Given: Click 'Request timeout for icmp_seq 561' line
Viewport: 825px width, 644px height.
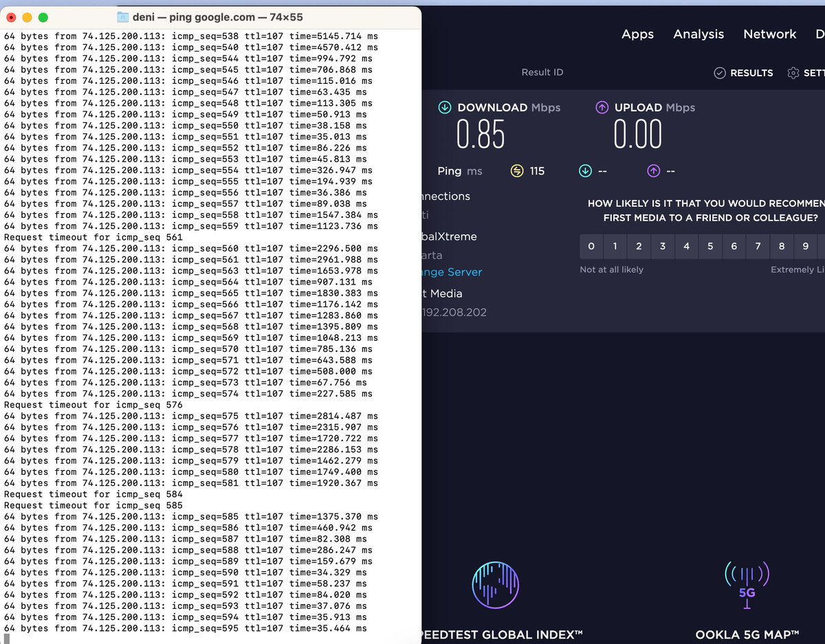Looking at the screenshot, I should click(93, 237).
